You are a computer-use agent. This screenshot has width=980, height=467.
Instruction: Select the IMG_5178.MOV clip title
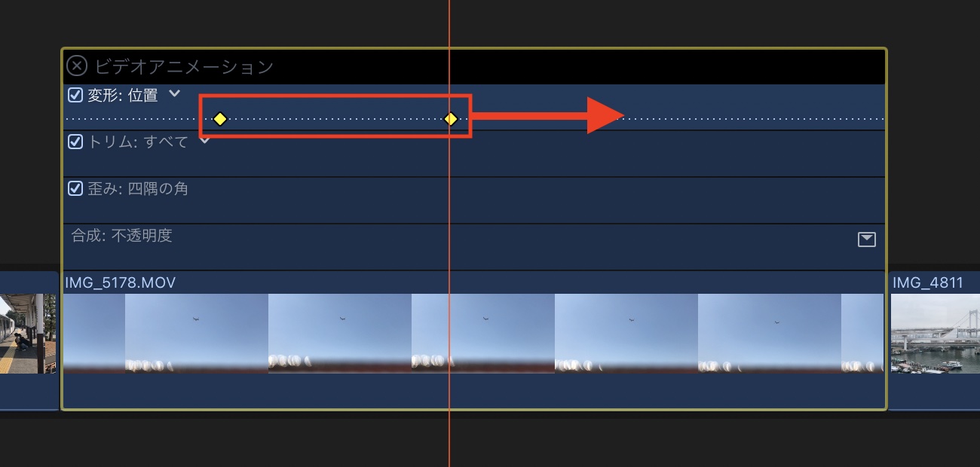[x=121, y=283]
